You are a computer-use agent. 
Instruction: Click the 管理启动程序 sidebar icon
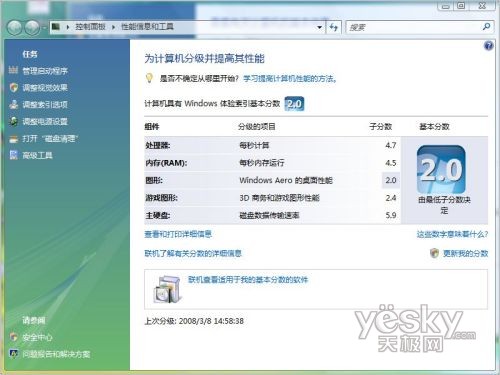13,70
